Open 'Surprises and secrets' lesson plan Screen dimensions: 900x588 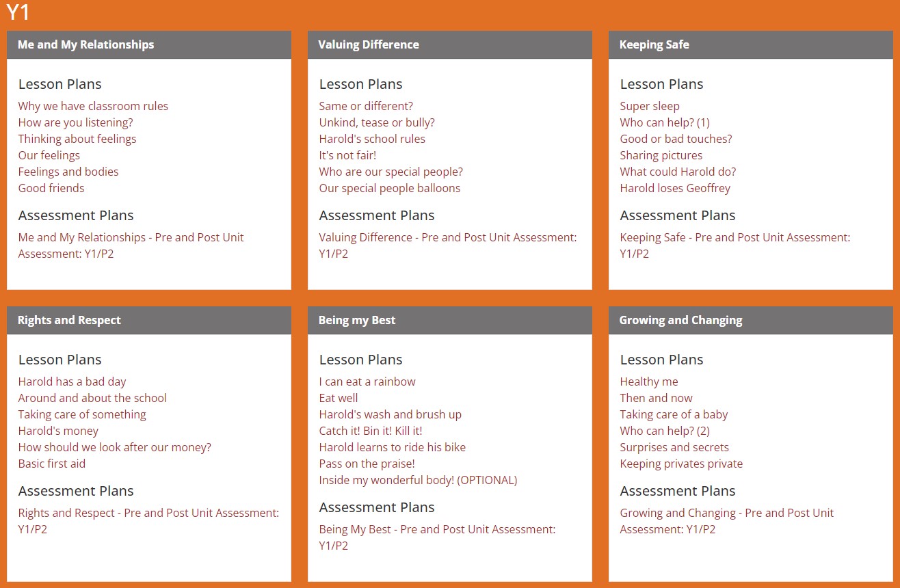pyautogui.click(x=674, y=447)
